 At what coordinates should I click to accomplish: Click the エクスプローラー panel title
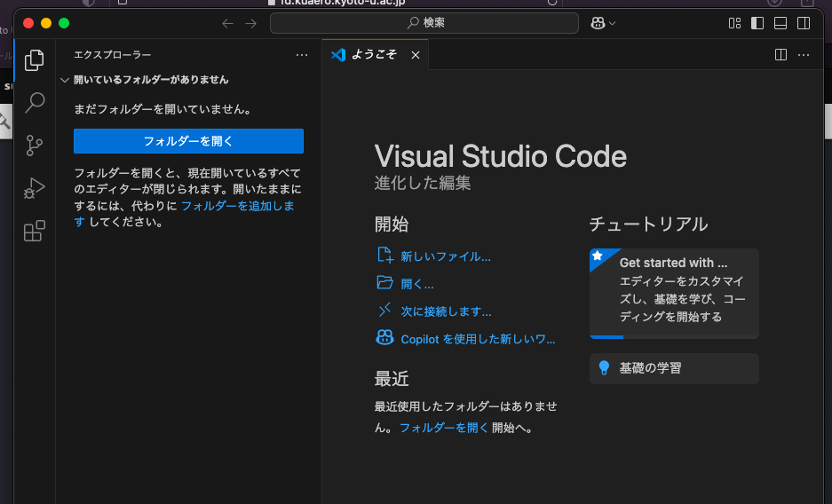click(113, 55)
